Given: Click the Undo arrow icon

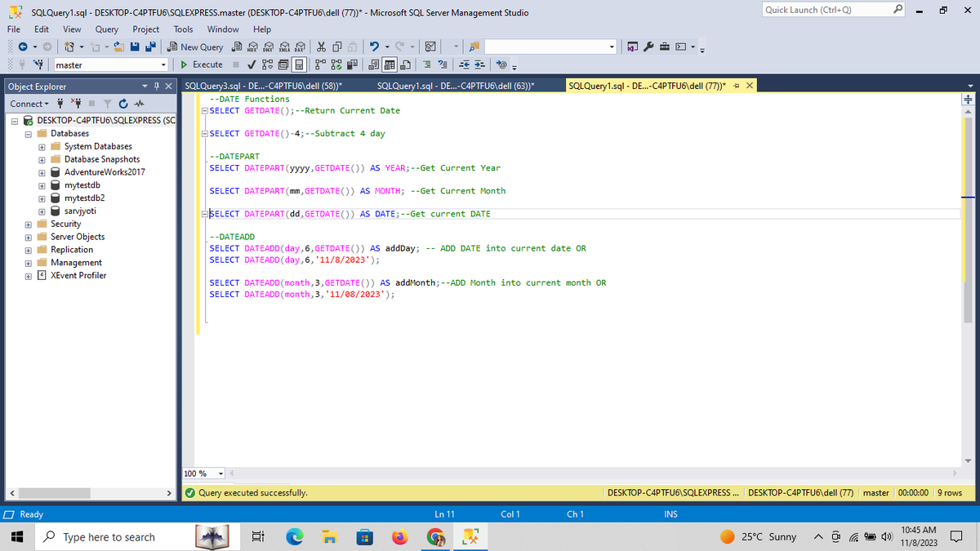Looking at the screenshot, I should pos(373,47).
